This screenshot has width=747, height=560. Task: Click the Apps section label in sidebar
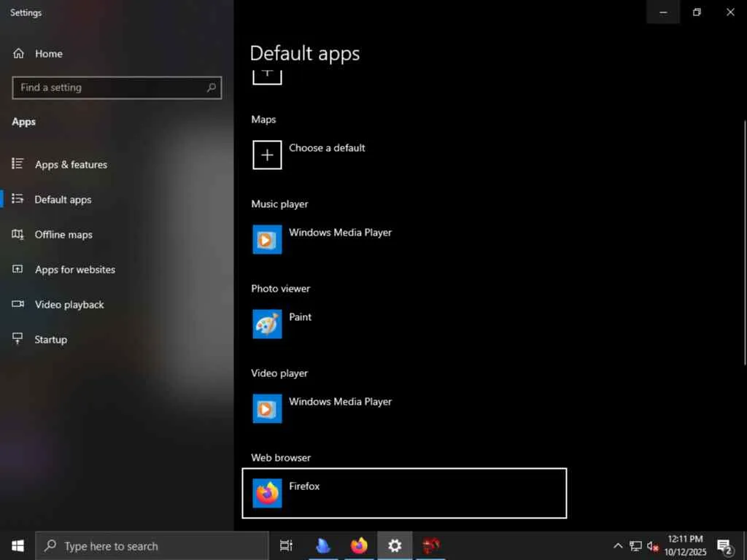coord(24,122)
